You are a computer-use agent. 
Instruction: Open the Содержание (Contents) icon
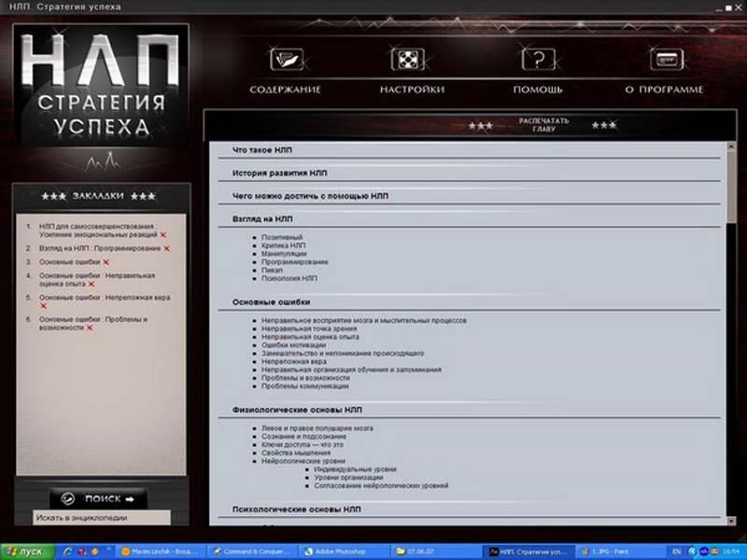[x=285, y=61]
